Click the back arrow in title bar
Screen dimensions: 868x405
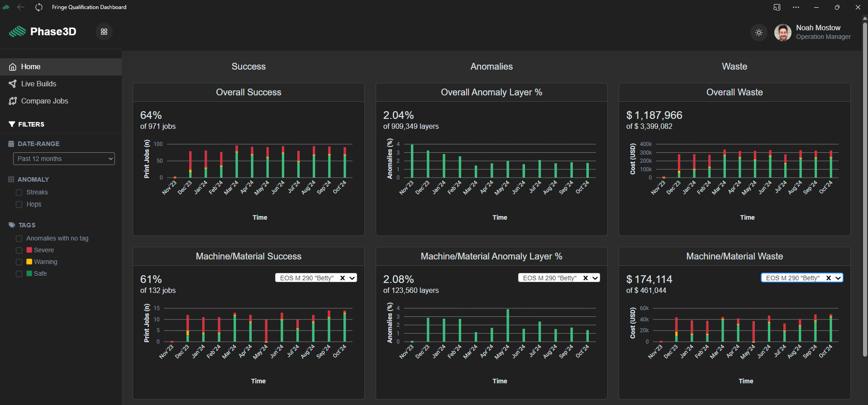coord(21,7)
